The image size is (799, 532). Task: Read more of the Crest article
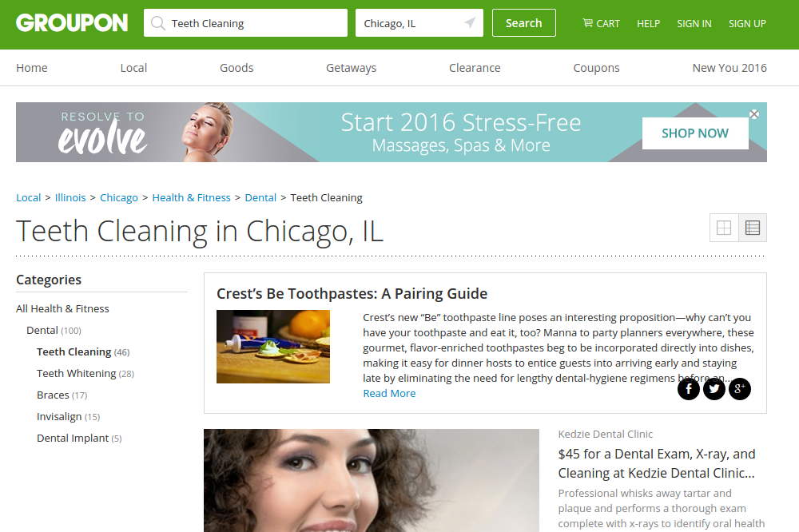click(389, 393)
